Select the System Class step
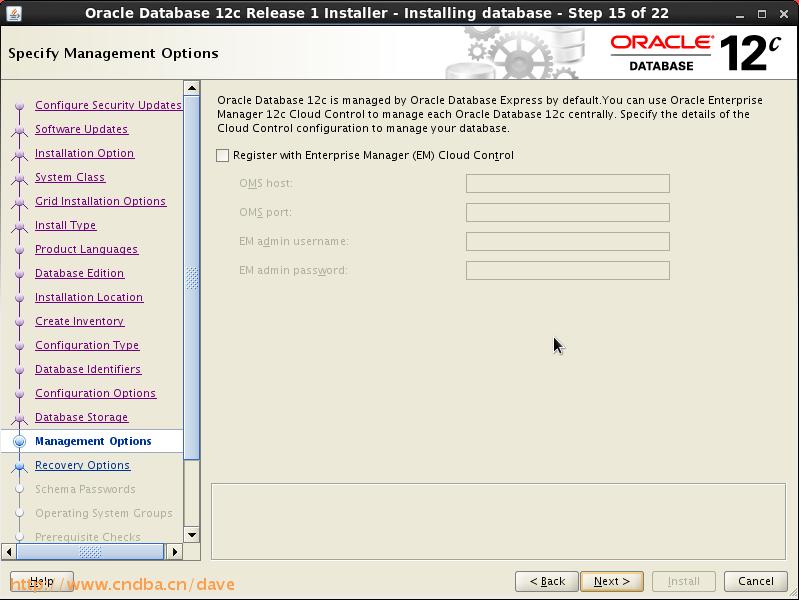Image resolution: width=799 pixels, height=600 pixels. pos(70,177)
